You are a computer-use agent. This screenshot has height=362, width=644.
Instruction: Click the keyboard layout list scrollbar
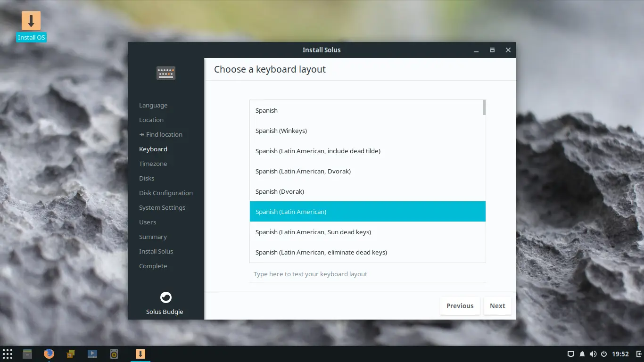(x=484, y=107)
